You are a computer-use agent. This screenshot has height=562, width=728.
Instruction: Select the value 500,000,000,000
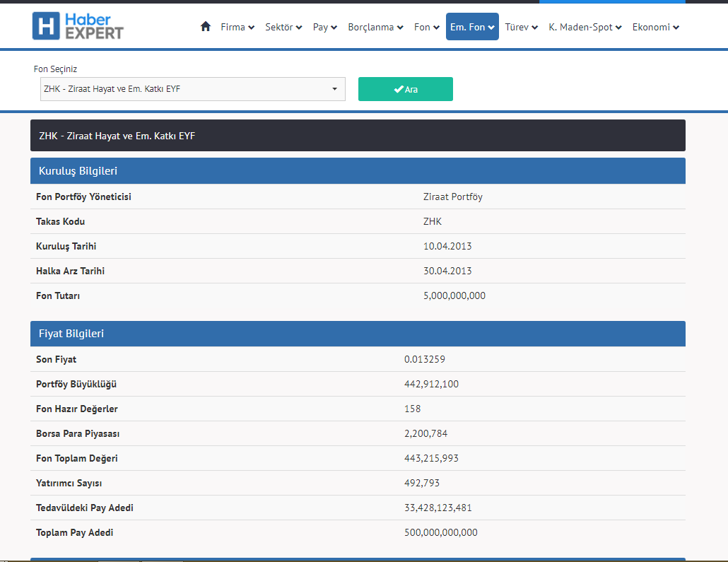pyautogui.click(x=440, y=532)
